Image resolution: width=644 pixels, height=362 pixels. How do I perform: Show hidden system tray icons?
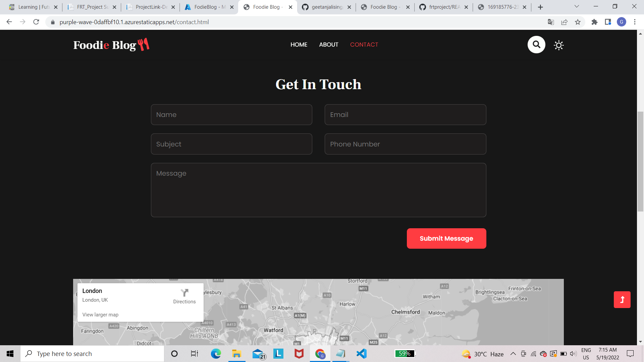point(513,353)
